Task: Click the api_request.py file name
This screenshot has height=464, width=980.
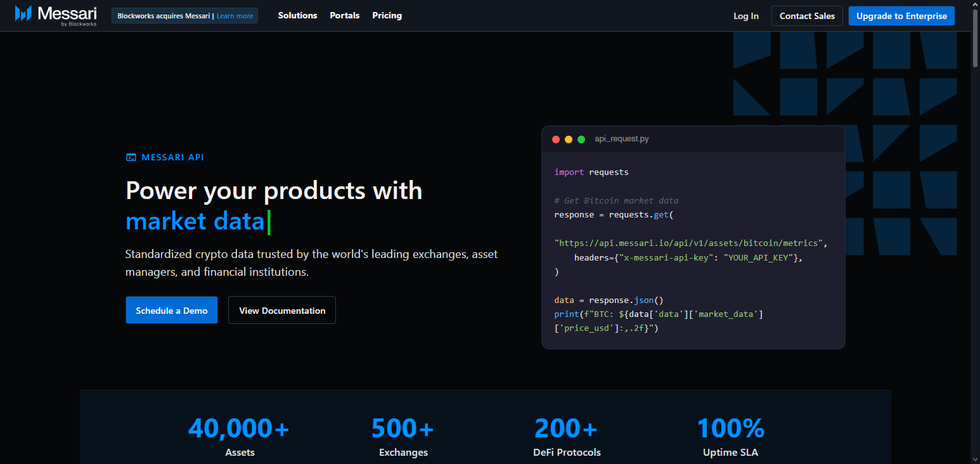Action: [621, 139]
